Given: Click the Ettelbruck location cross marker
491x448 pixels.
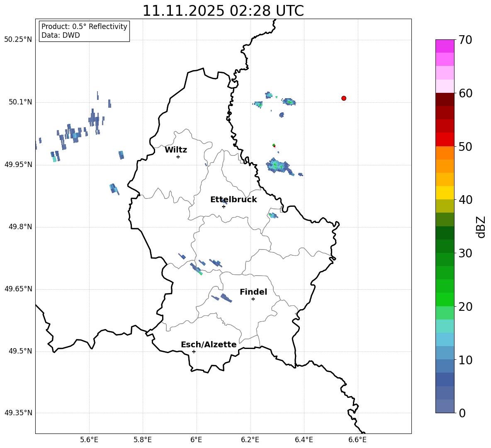Looking at the screenshot, I should pyautogui.click(x=224, y=206).
